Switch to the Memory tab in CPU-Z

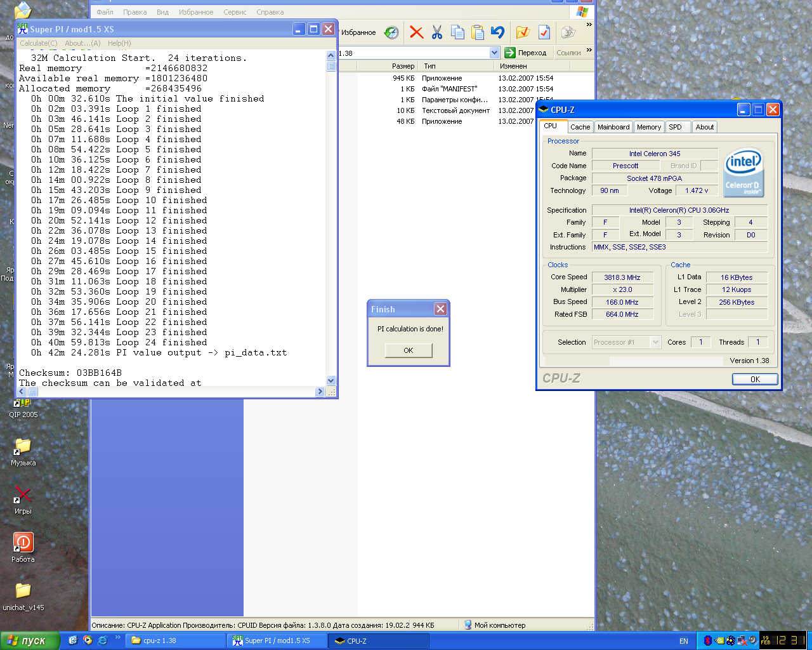[649, 127]
